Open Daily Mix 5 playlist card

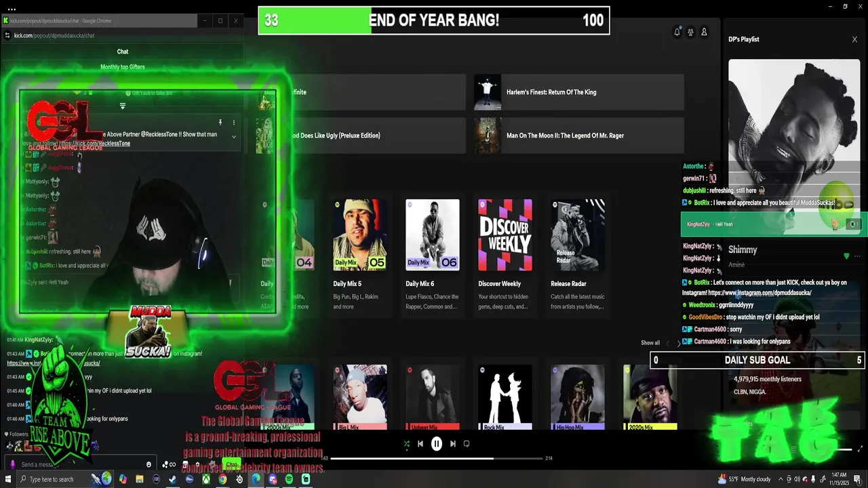tap(360, 255)
